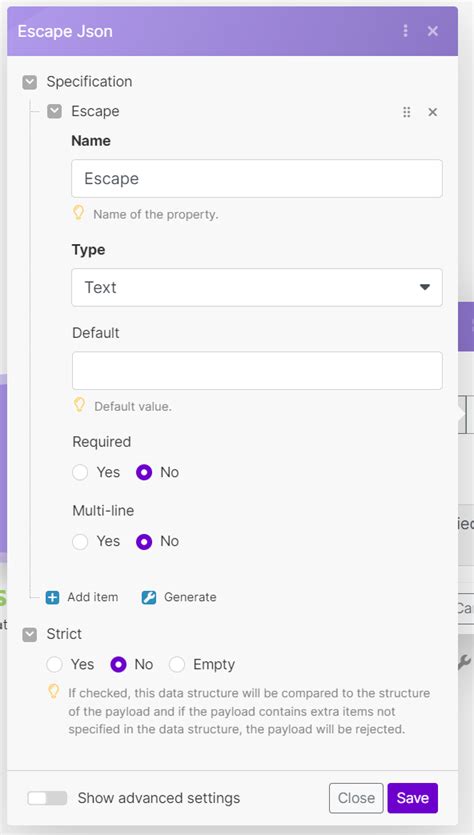Select Yes for the Strict option
This screenshot has width=474, height=835.
(x=54, y=665)
